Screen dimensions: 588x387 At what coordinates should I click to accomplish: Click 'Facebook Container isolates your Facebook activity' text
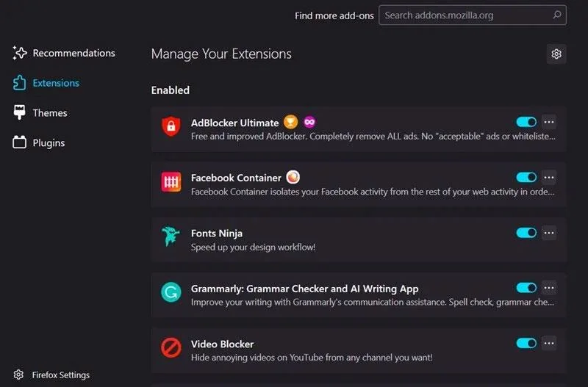[x=373, y=192]
